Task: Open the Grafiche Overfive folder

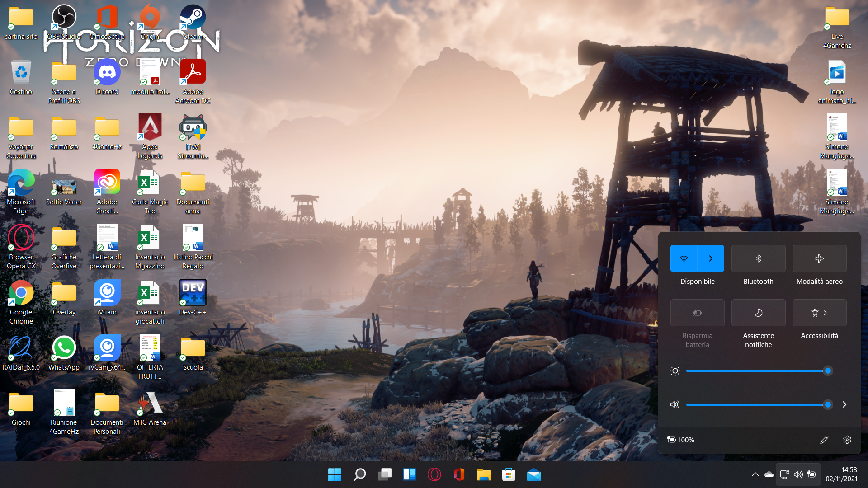Action: point(64,248)
